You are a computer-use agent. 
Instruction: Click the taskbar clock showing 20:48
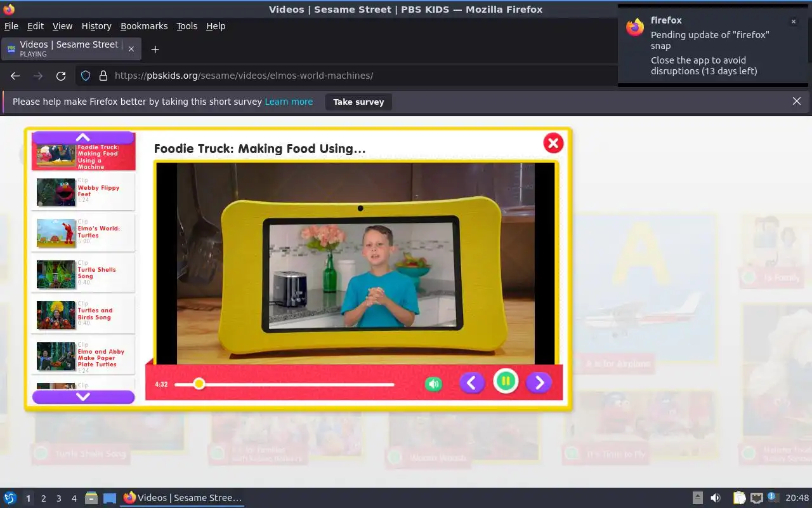(x=797, y=498)
